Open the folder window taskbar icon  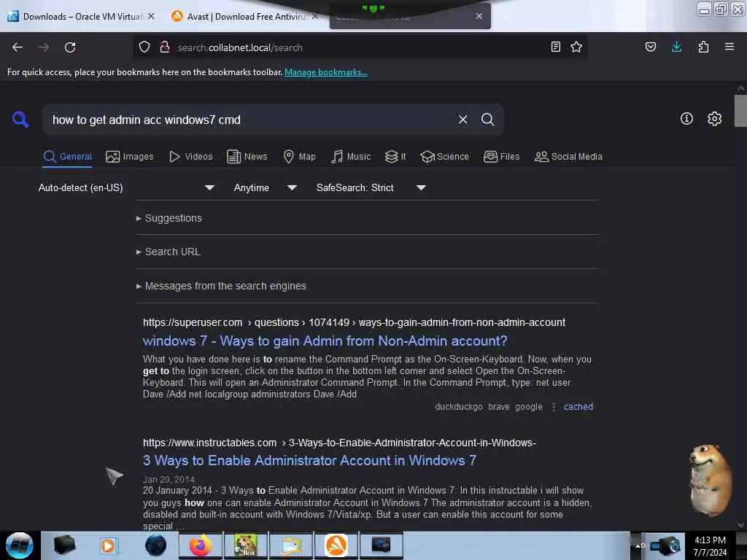[290, 545]
